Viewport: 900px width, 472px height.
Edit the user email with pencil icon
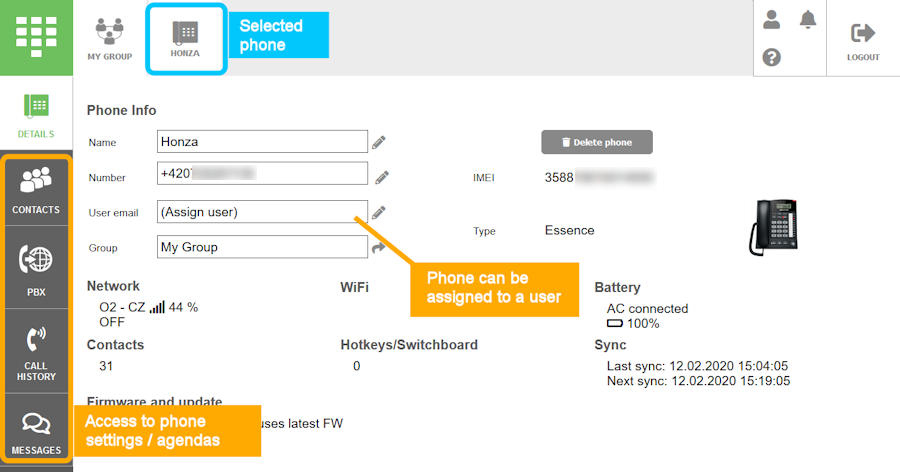coord(379,212)
